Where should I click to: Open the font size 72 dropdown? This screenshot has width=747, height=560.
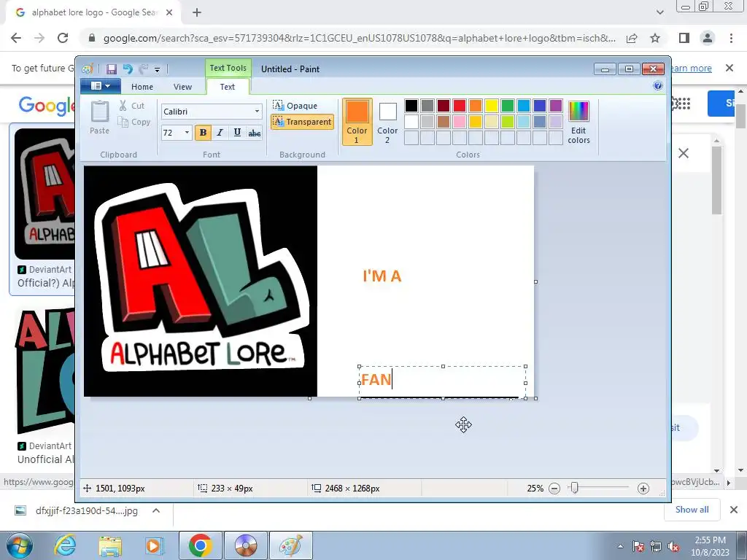[x=187, y=133]
